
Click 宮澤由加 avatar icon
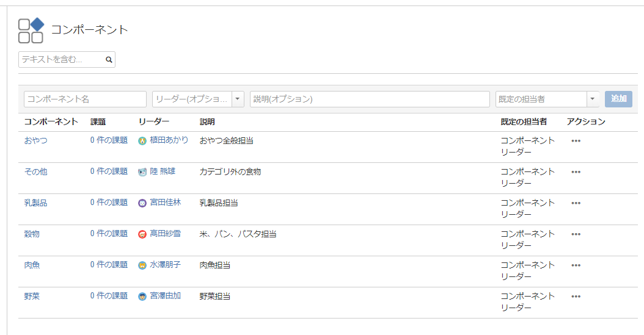pos(142,297)
